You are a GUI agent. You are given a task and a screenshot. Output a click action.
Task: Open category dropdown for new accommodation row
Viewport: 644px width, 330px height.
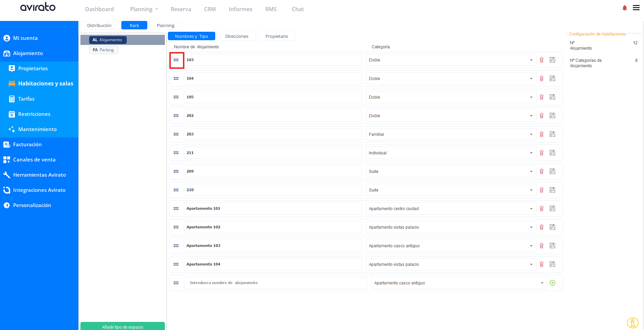[459, 283]
